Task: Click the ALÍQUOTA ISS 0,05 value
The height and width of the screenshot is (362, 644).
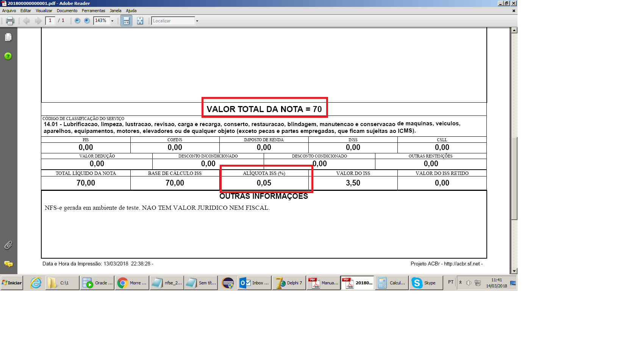Action: tap(264, 183)
